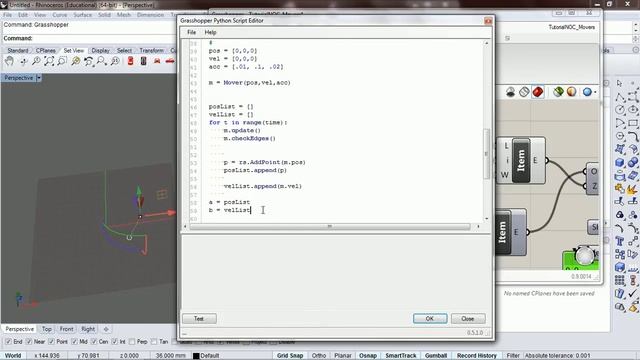Click the dark car bottom view icon
The width and height of the screenshot is (640, 360).
point(143,61)
